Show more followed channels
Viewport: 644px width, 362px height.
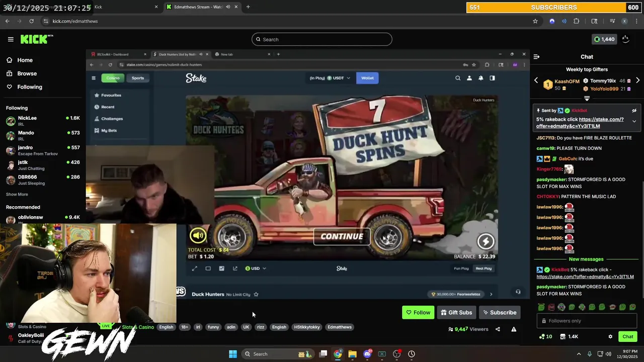pos(17,195)
